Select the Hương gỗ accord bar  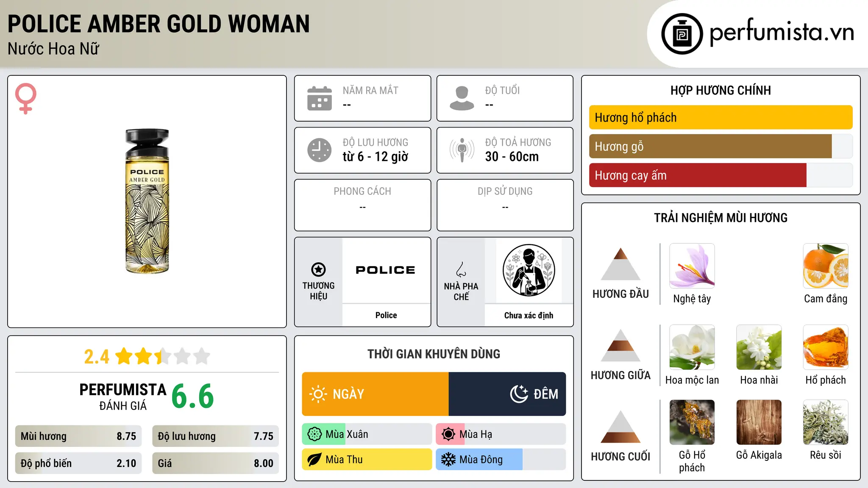click(721, 146)
